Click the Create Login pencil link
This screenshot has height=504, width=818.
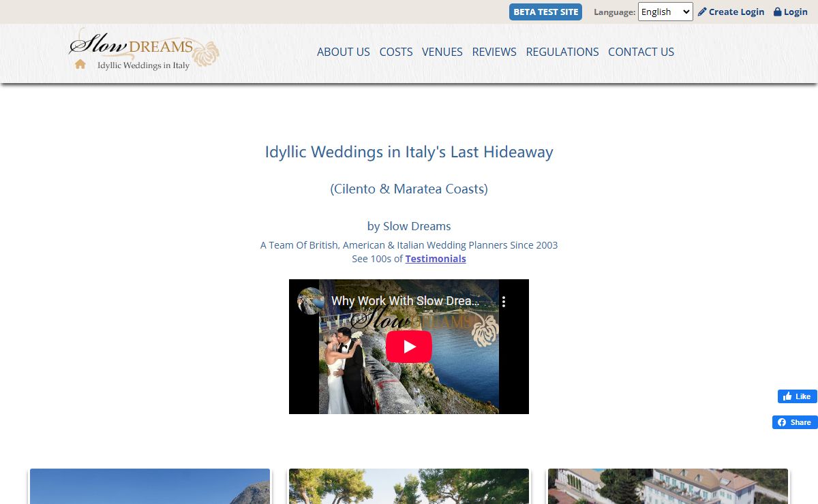(731, 12)
